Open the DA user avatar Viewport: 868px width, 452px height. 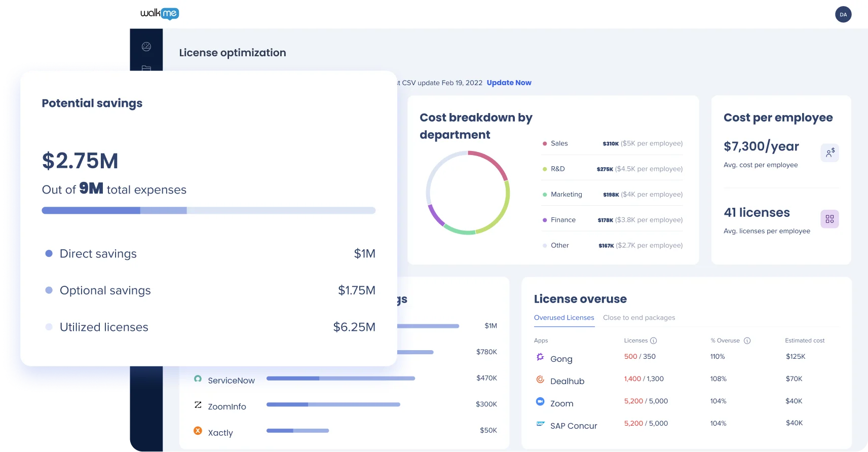click(x=843, y=15)
